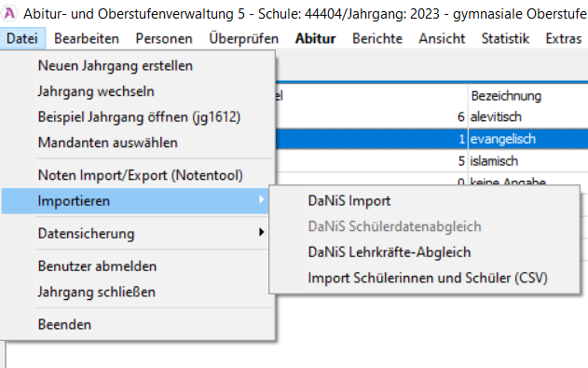Choose Jahrgang wechseln
The height and width of the screenshot is (368, 588).
pos(96,91)
